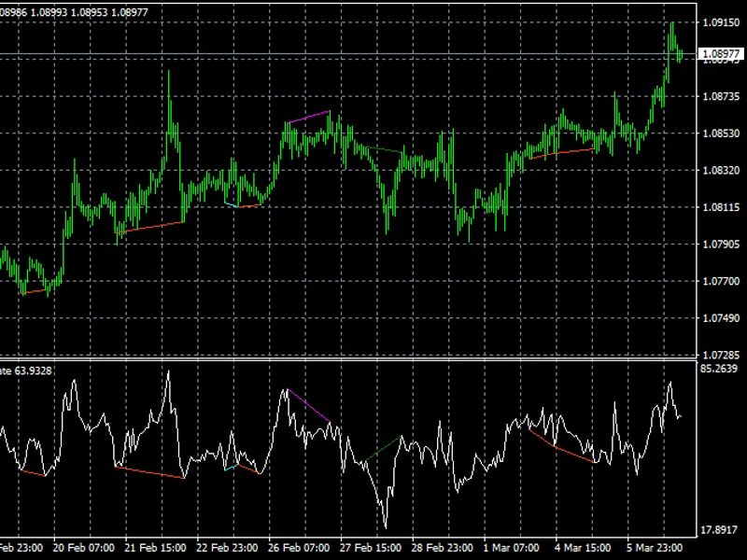This screenshot has width=747, height=560.
Task: Click the indicator value label 63.9328
Action: [33, 371]
